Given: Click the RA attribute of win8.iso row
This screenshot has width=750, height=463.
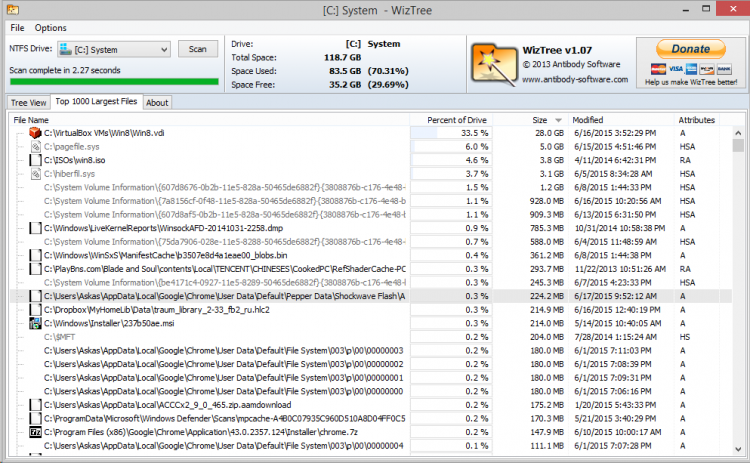Looking at the screenshot, I should 685,160.
